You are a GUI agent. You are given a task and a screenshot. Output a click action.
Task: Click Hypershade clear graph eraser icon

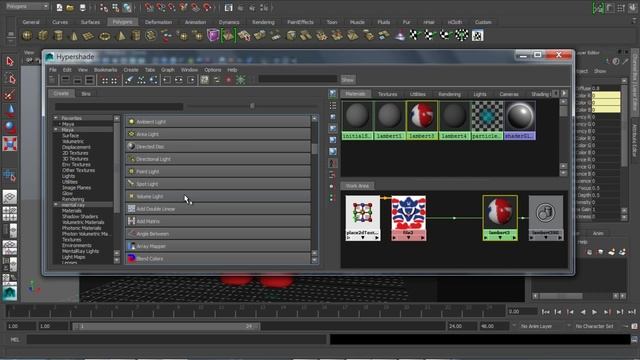129,80
